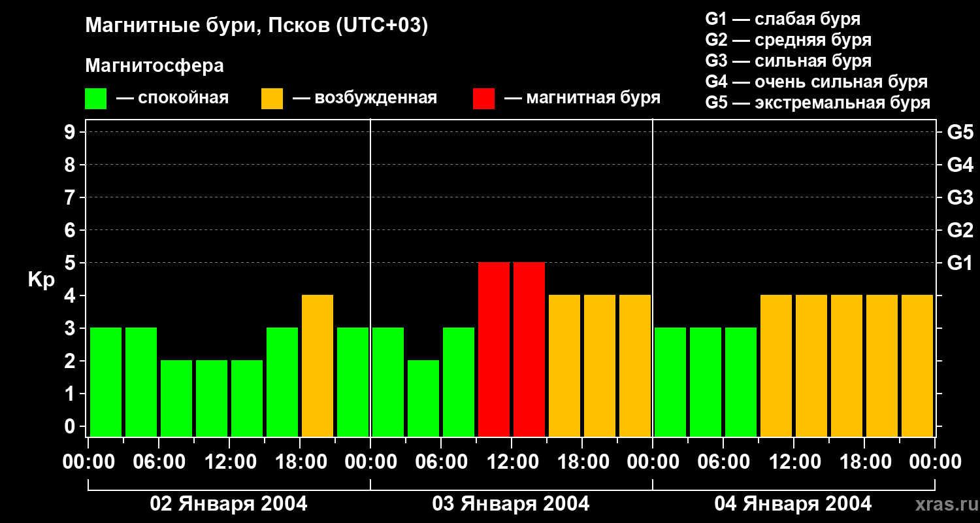Click the "Kp" axis label
Viewport: 980px width, 523px height.
41,279
